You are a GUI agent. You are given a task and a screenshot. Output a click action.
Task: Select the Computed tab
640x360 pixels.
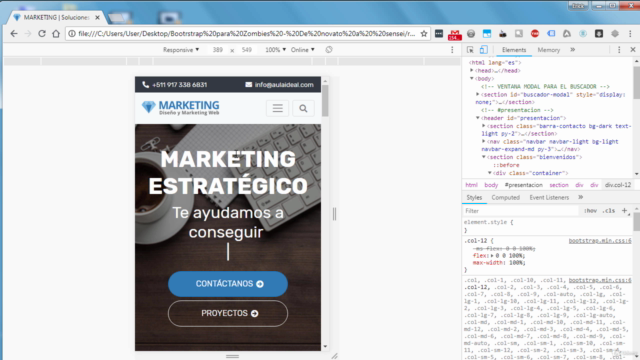pyautogui.click(x=505, y=198)
